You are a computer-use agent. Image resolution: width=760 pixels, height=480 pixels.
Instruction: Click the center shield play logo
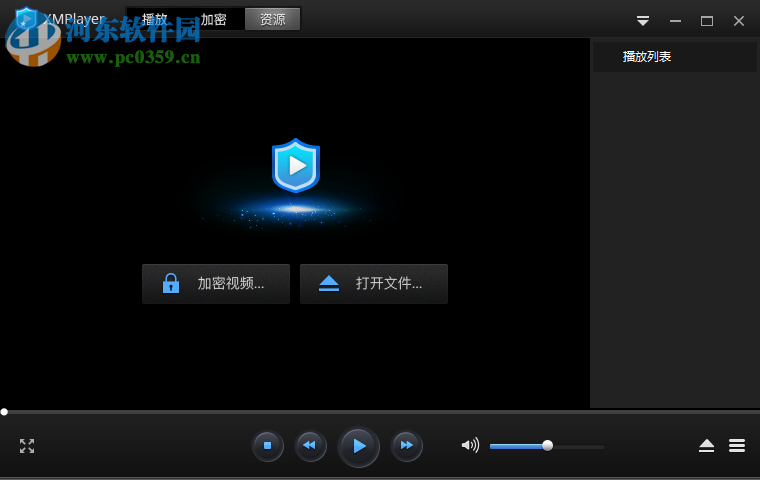click(x=296, y=165)
